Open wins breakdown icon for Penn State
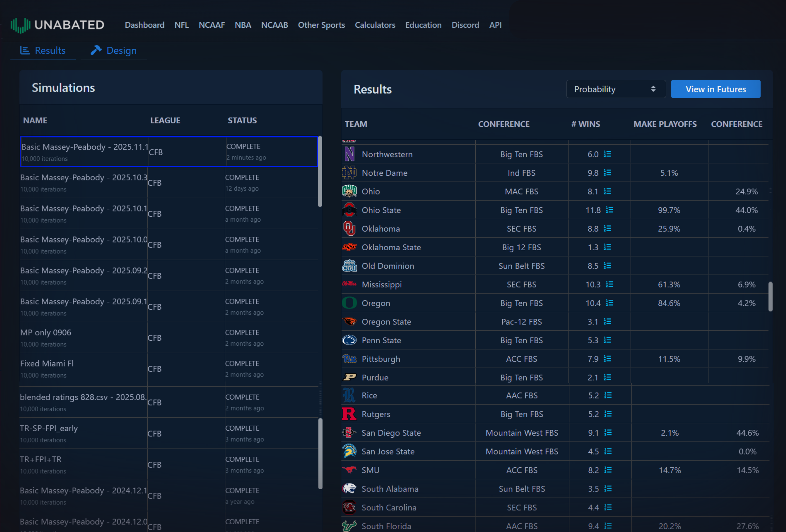 [607, 340]
